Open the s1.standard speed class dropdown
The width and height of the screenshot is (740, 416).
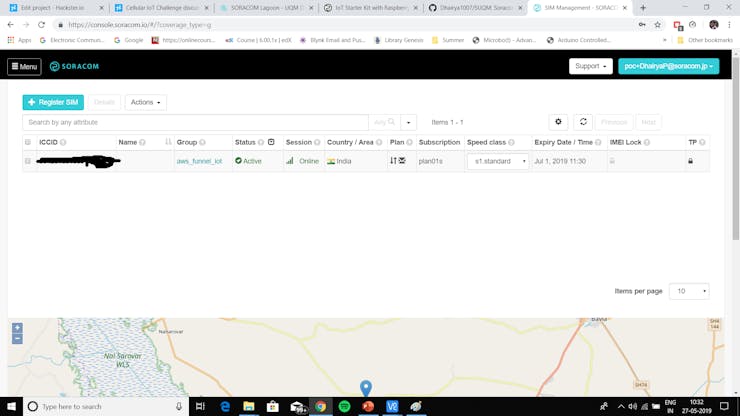click(498, 161)
